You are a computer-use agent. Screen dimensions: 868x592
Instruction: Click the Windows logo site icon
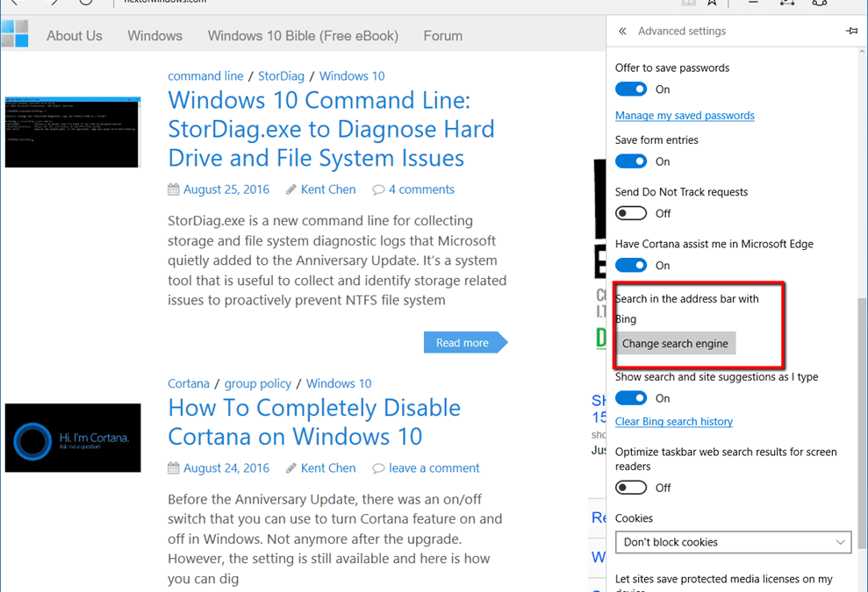coord(15,33)
